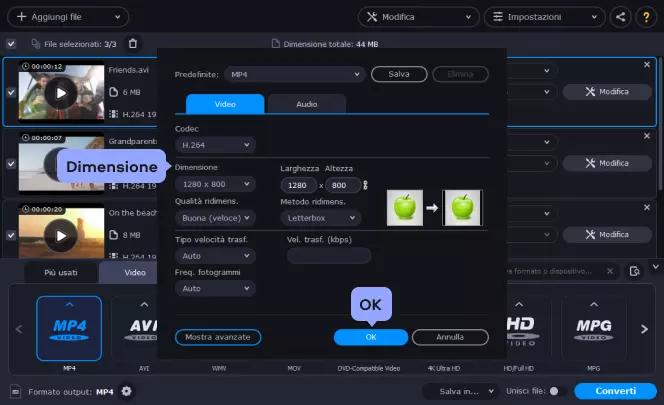Open the Dimensione 1280 x 800 dropdown
This screenshot has height=405, width=664.
215,184
